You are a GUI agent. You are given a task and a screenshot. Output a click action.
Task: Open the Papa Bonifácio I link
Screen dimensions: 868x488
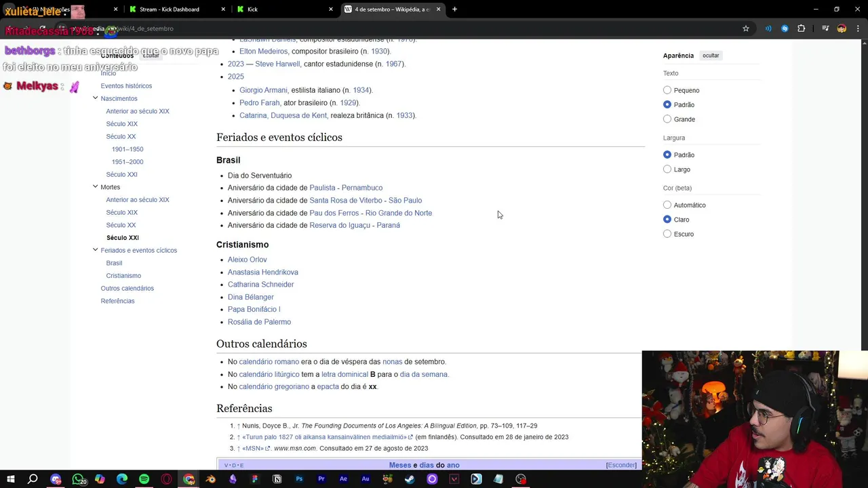254,309
